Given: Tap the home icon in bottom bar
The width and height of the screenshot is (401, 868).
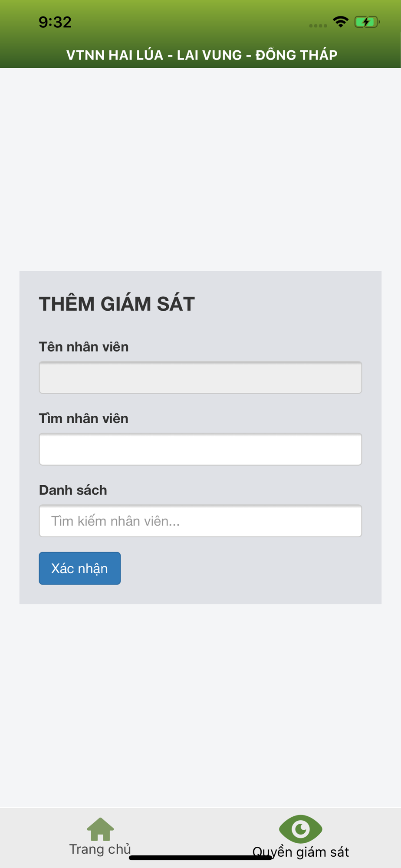Looking at the screenshot, I should [x=100, y=829].
